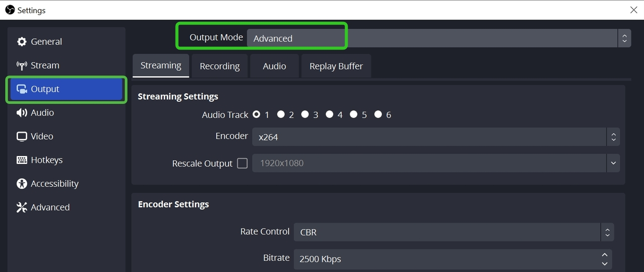The image size is (644, 272).
Task: Click the Bitrate 2500 Kbps field
Action: tap(443, 259)
